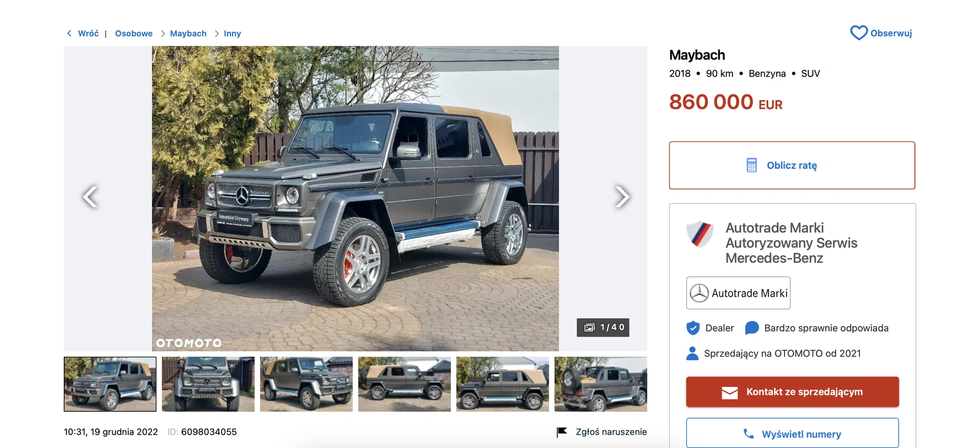Reveal phone numbers with Wyświetl numery
Viewport: 980px width, 448px height.
[x=792, y=433]
